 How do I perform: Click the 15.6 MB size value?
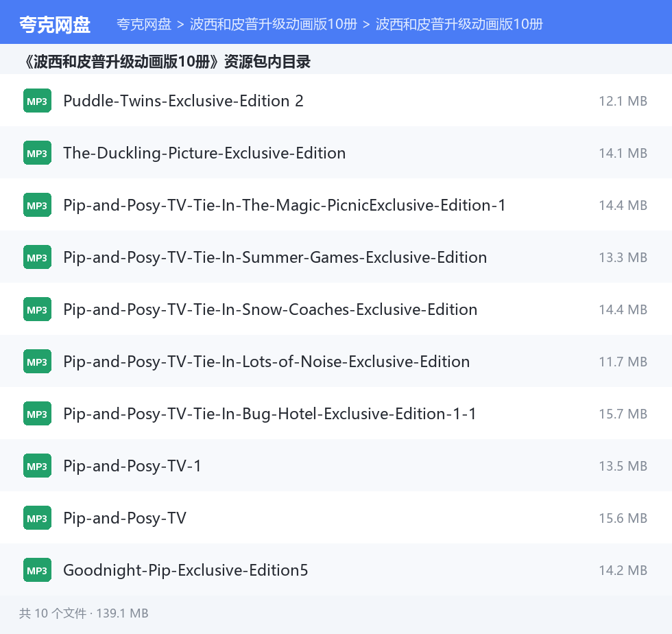623,518
